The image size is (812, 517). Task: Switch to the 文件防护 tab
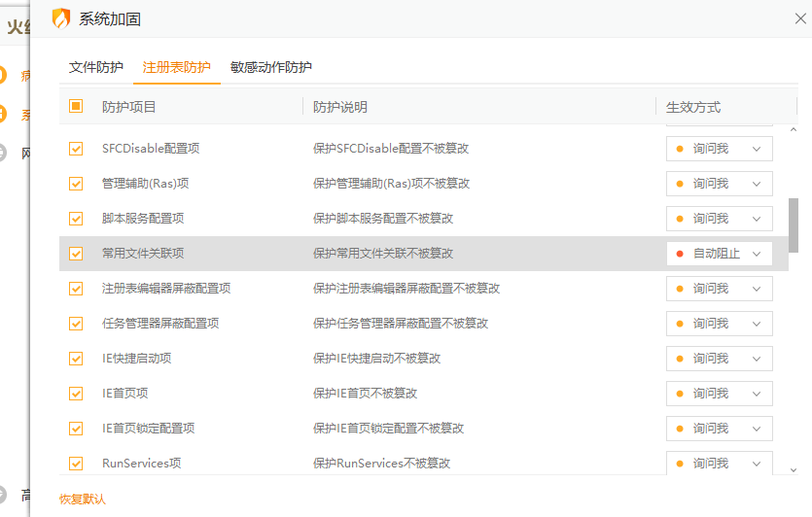[x=96, y=67]
